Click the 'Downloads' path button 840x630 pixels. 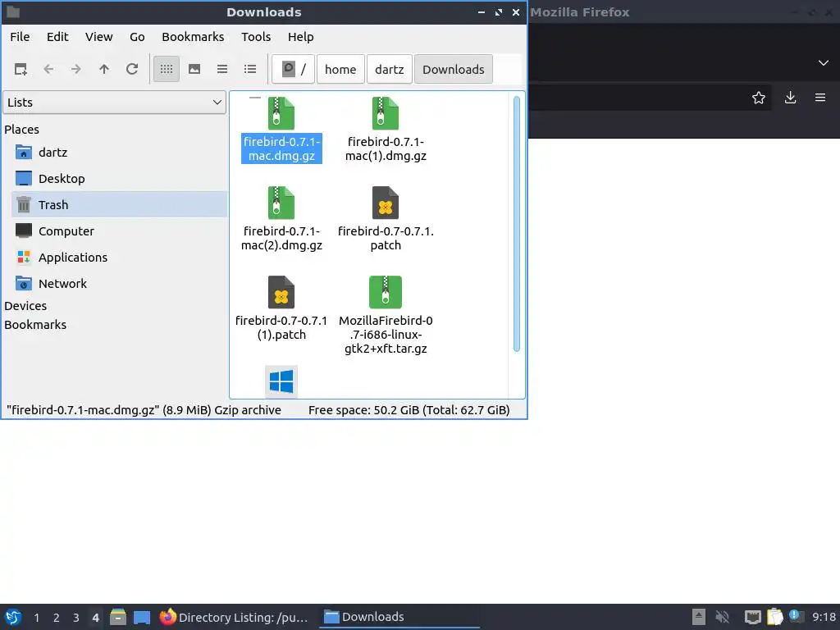click(453, 69)
